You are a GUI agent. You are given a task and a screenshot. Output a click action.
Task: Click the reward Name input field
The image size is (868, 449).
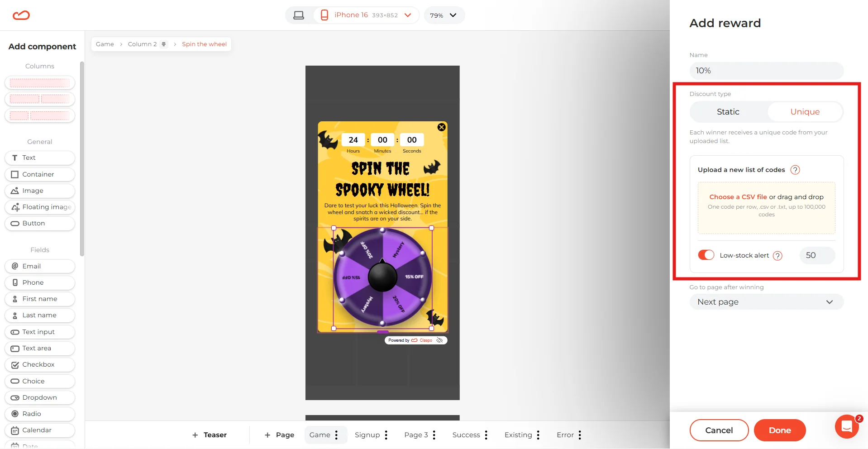pyautogui.click(x=767, y=71)
